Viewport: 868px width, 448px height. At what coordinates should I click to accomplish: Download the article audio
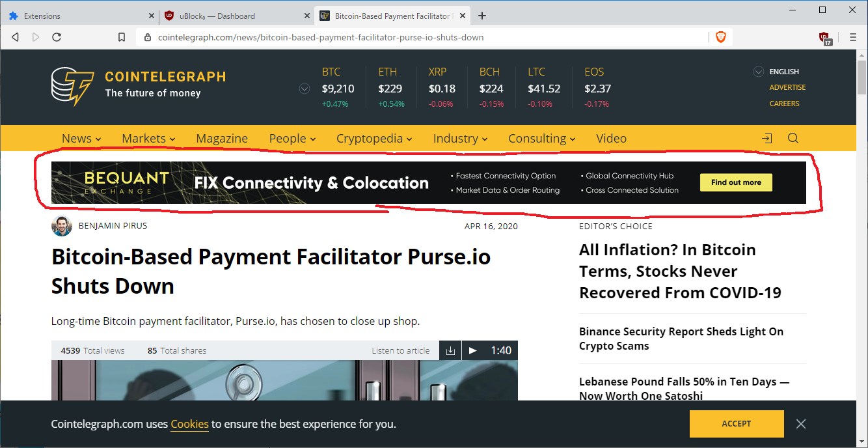pos(450,350)
